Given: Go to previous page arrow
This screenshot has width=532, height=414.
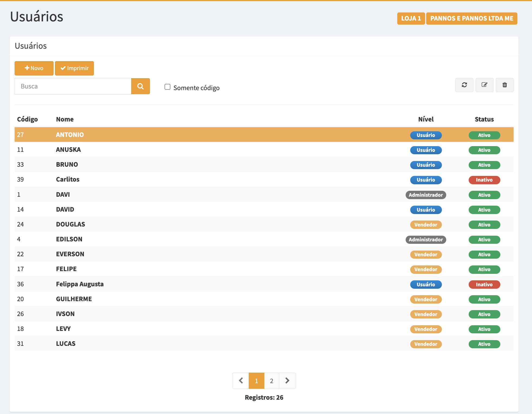Looking at the screenshot, I should (241, 381).
